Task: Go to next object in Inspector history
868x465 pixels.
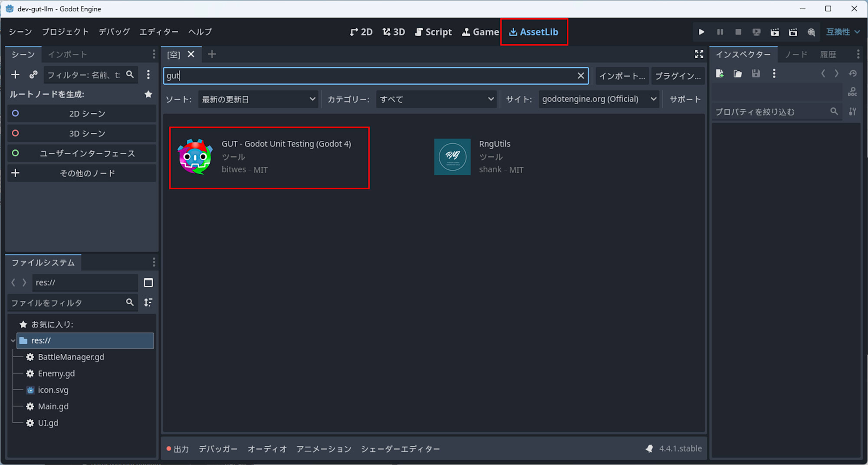Action: point(837,73)
